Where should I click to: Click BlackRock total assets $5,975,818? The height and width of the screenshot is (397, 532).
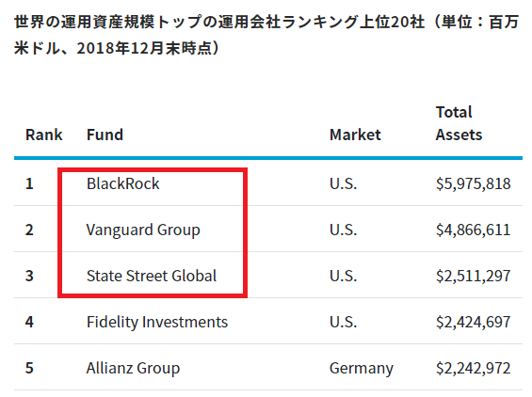474,184
